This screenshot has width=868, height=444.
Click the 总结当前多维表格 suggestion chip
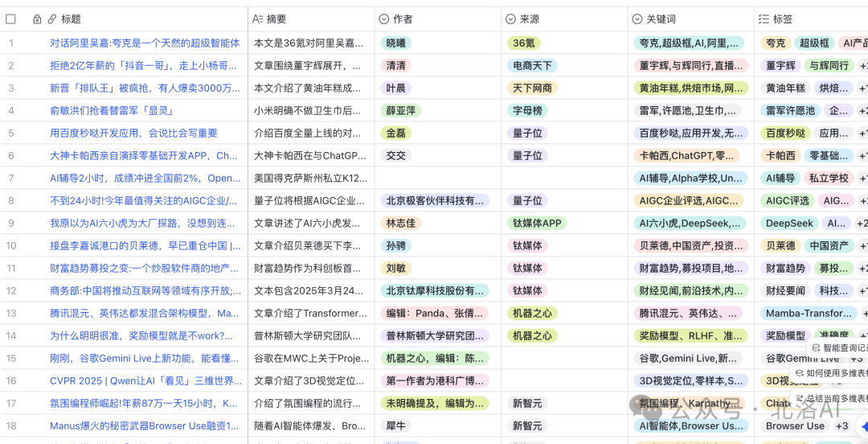pos(829,398)
